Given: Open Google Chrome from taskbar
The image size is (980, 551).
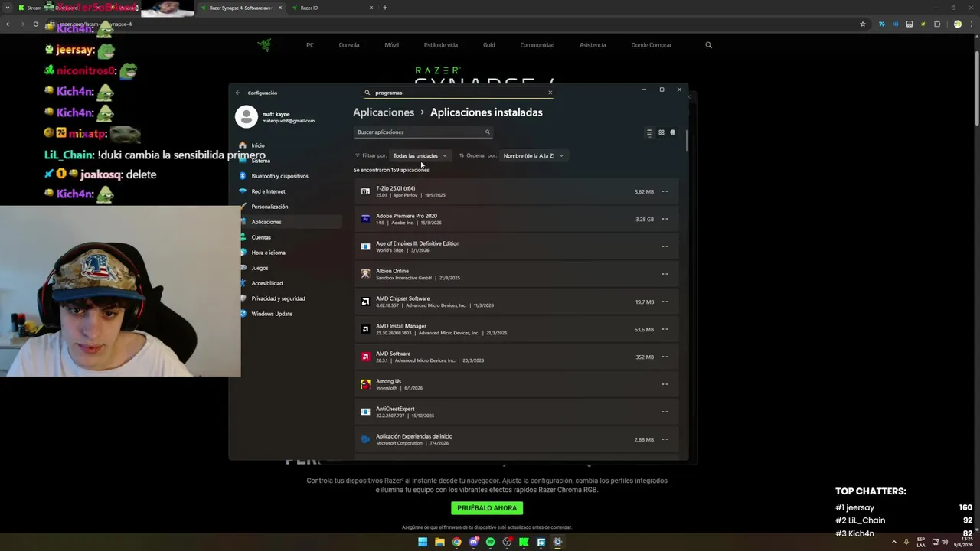Looking at the screenshot, I should tap(456, 542).
